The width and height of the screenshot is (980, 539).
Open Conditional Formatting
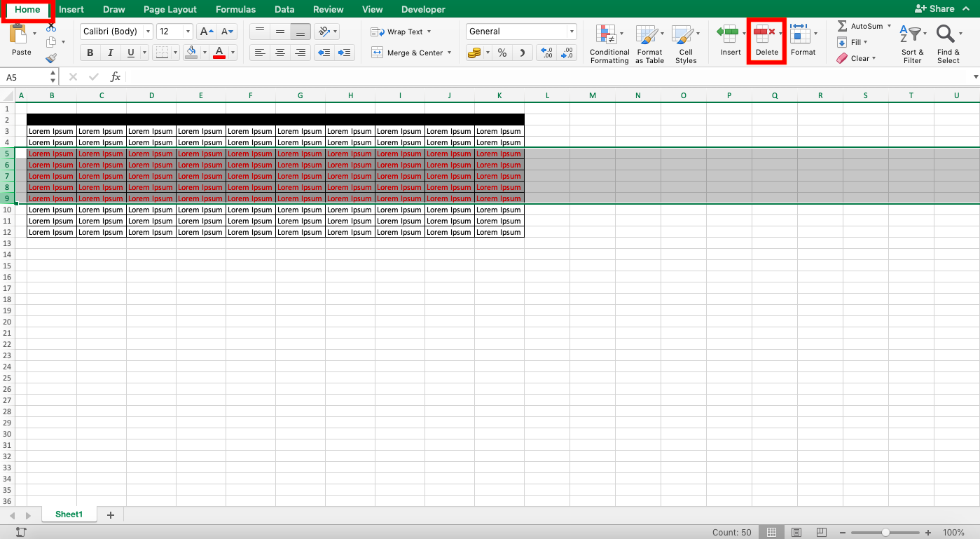pyautogui.click(x=609, y=44)
